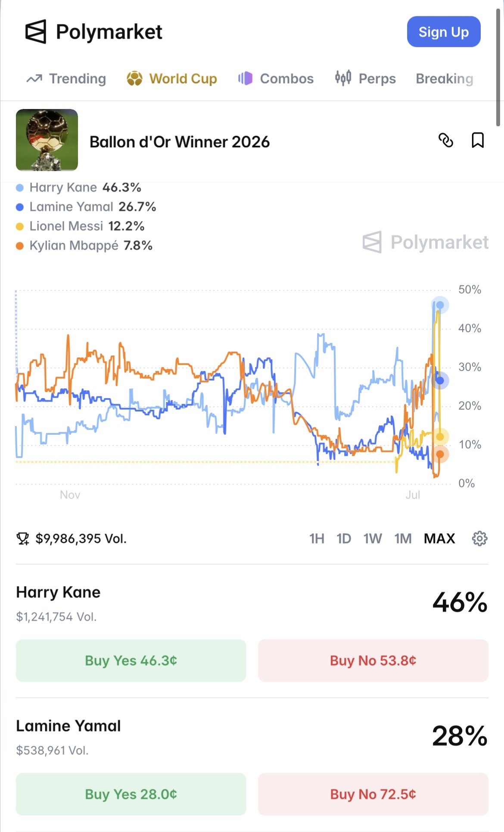Click the orange Mbappé chart endpoint marker
The image size is (504, 832).
[440, 454]
